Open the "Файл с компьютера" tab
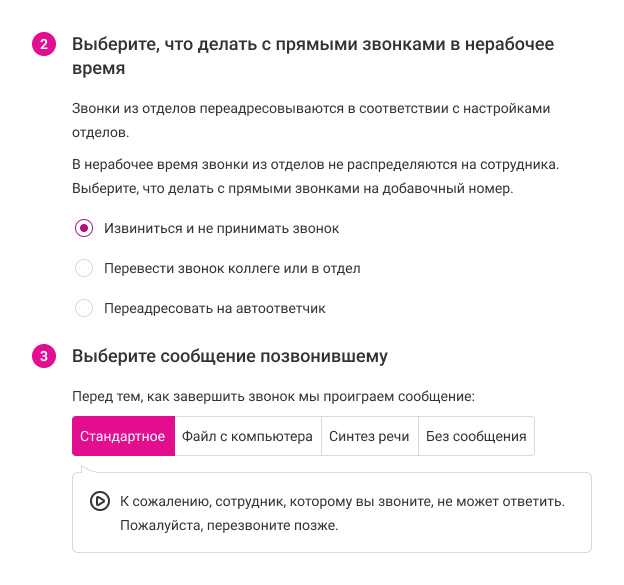Image resolution: width=624 pixels, height=585 pixels. [247, 437]
